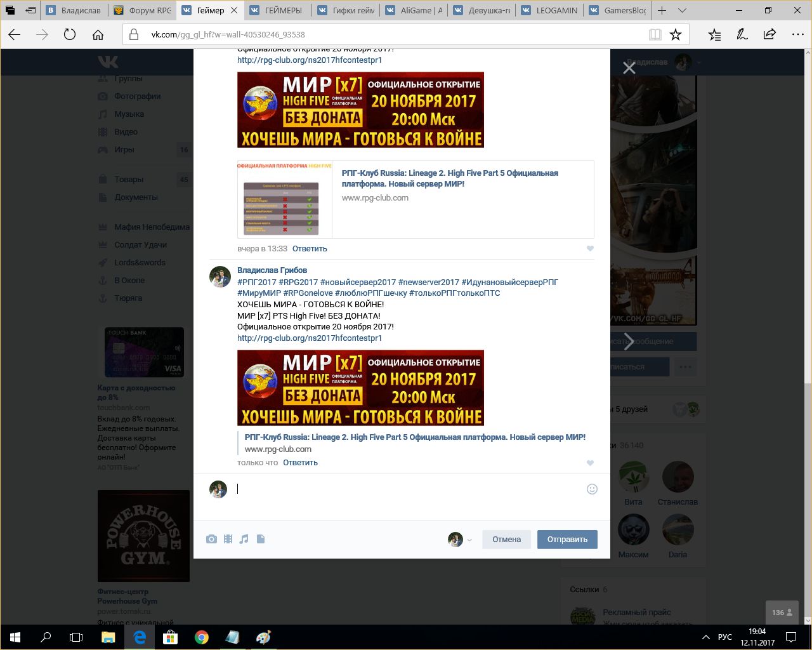Image resolution: width=812 pixels, height=650 pixels.
Task: Attach audio with music note icon
Action: coord(244,540)
